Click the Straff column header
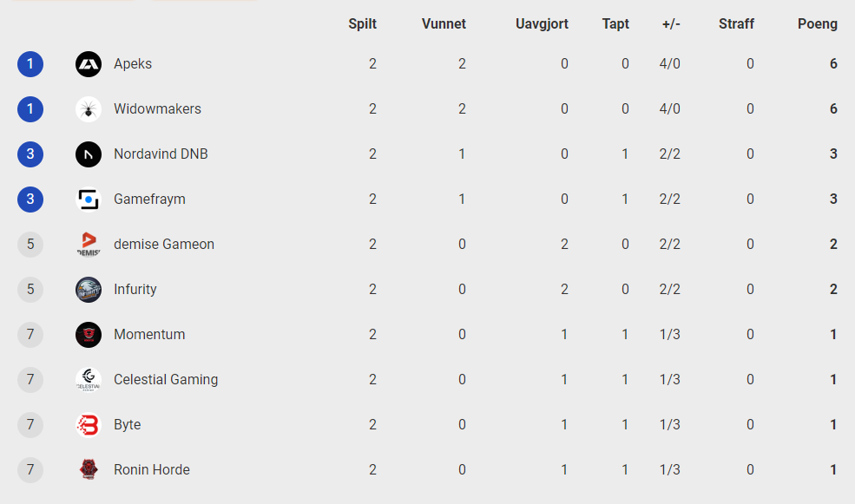This screenshot has width=855, height=504. (736, 24)
